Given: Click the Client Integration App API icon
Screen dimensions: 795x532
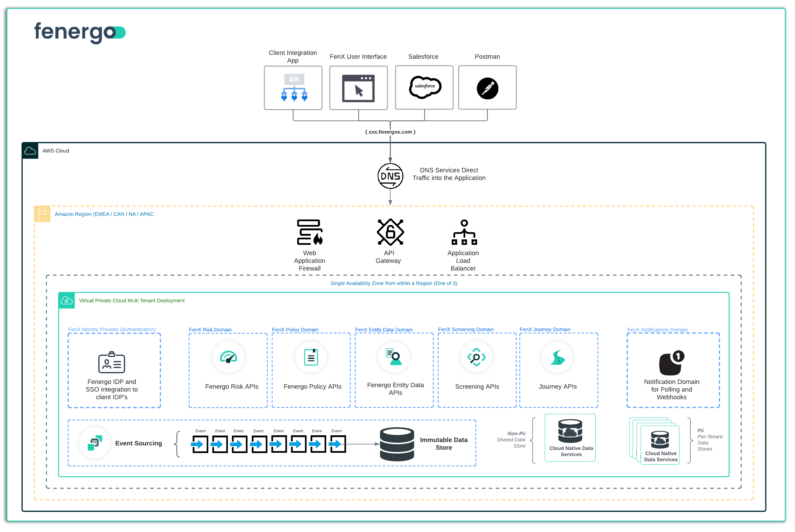Looking at the screenshot, I should [294, 88].
